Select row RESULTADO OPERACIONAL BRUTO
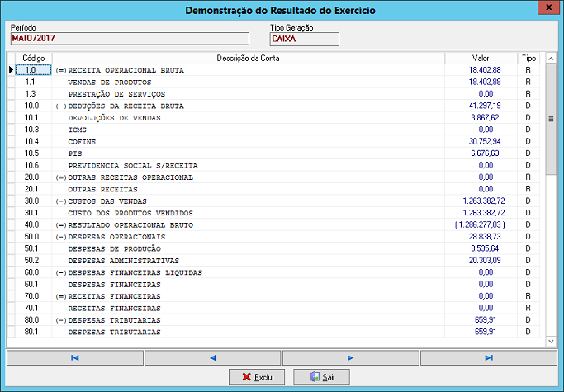Screen dimensions: 564x392 [273, 224]
